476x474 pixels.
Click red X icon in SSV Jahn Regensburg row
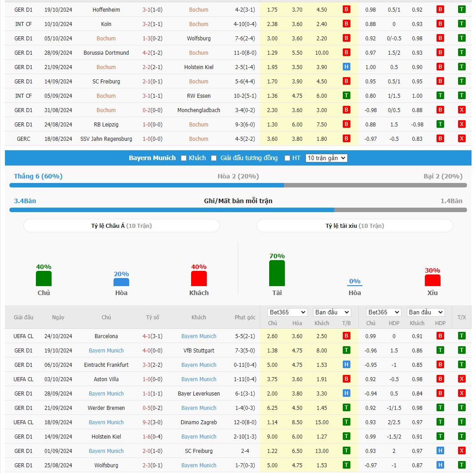click(x=462, y=139)
